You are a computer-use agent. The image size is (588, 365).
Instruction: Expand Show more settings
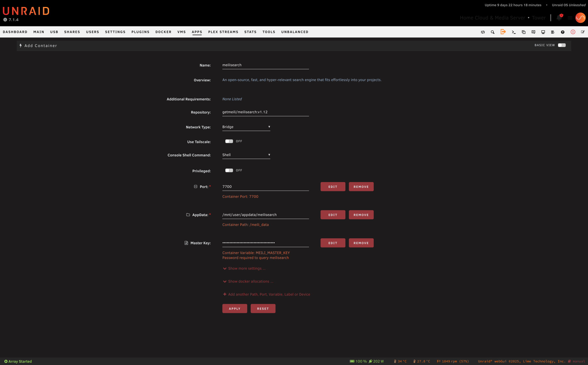pos(244,268)
